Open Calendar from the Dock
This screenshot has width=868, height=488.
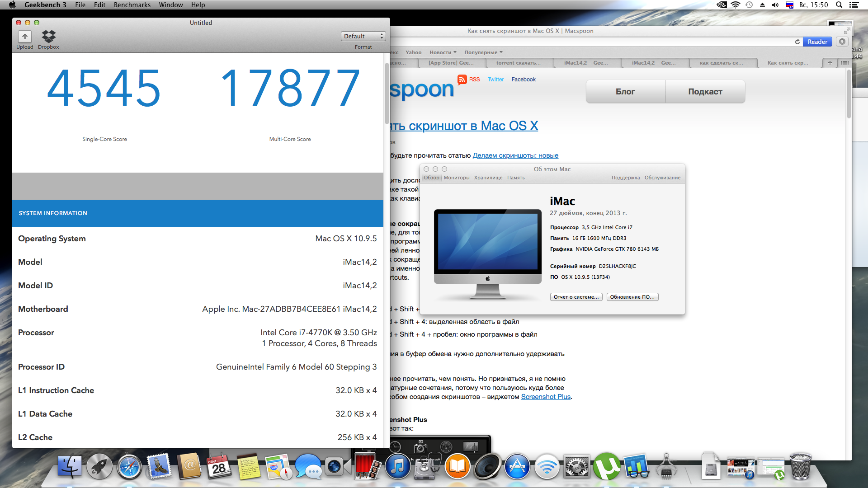(x=218, y=467)
